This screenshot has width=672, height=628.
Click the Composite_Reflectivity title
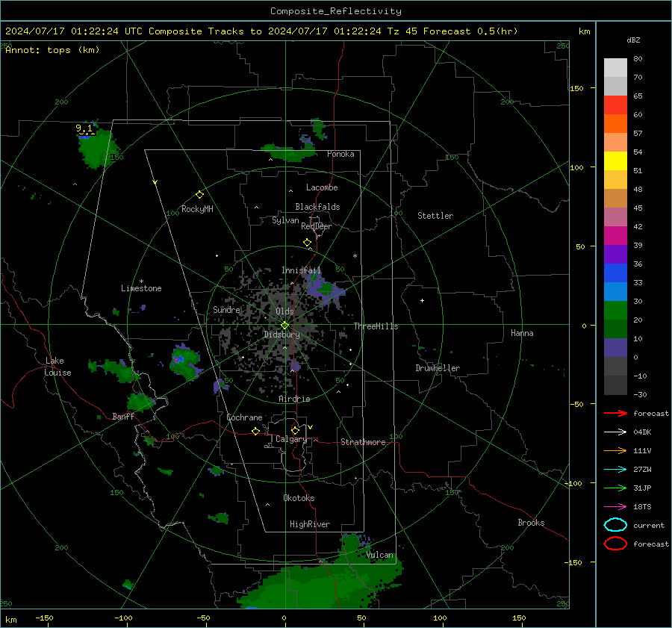(x=336, y=11)
